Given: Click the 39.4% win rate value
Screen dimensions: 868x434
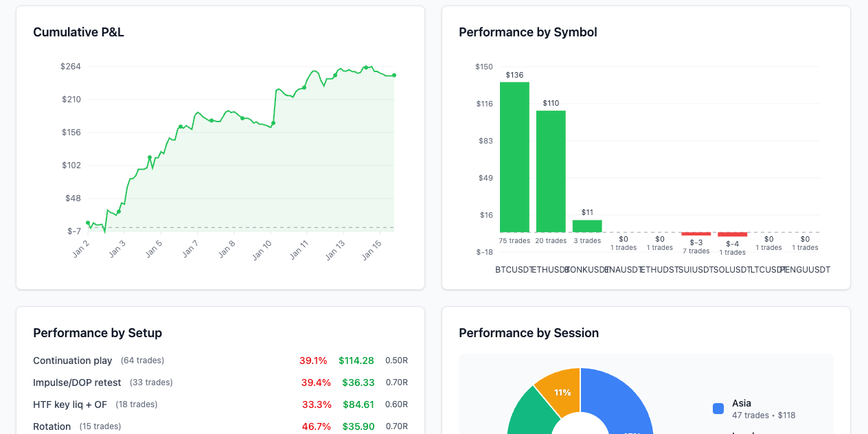Looking at the screenshot, I should (x=315, y=382).
